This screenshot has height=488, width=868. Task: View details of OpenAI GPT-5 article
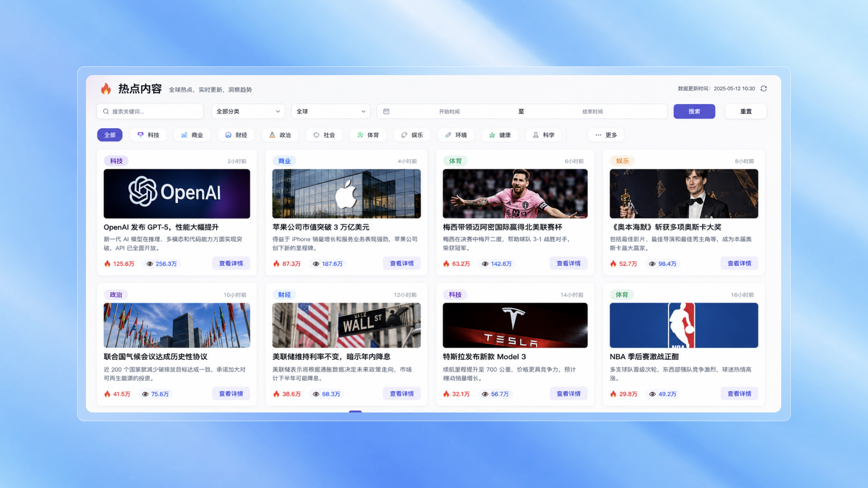(x=231, y=263)
